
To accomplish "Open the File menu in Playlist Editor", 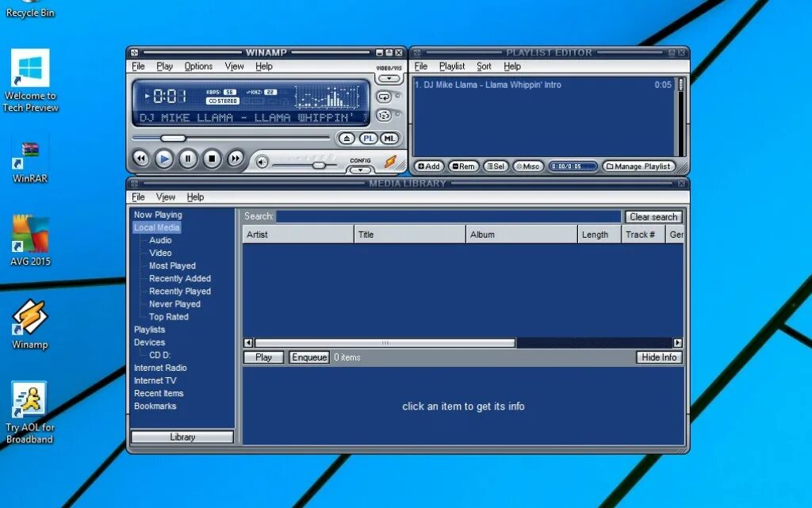I will click(421, 67).
